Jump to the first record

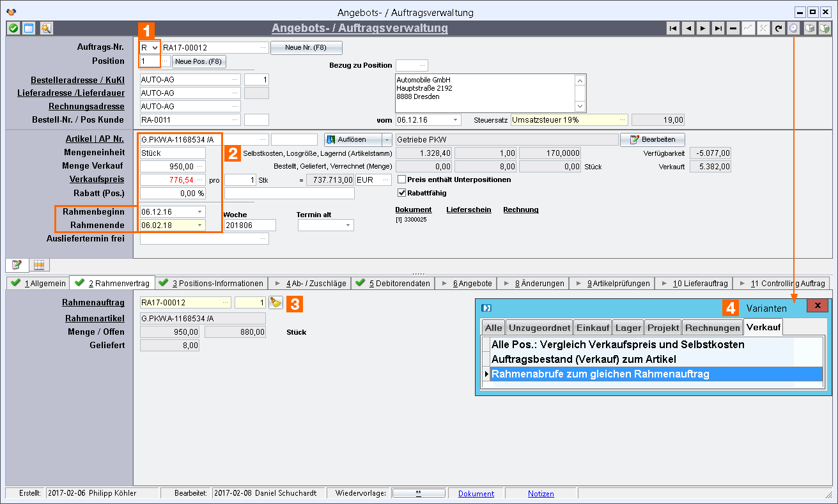click(x=672, y=28)
